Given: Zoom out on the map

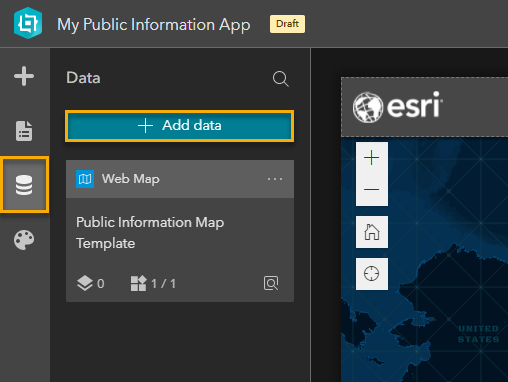Looking at the screenshot, I should click(x=372, y=189).
